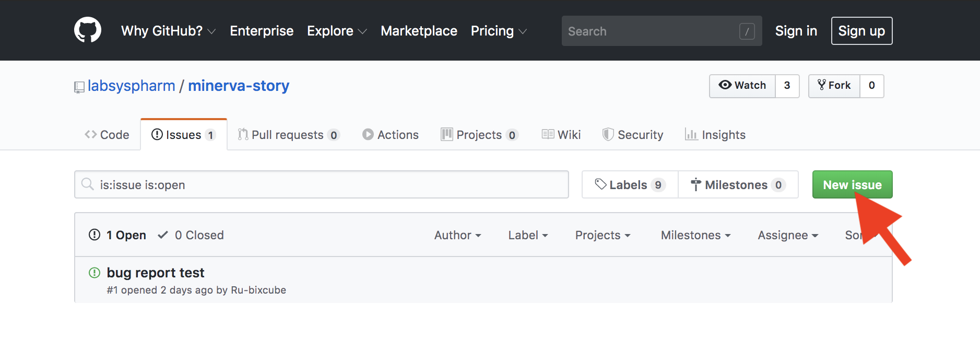Click the slash shortcut icon in Search
Image resolution: width=980 pixels, height=338 pixels.
click(747, 31)
